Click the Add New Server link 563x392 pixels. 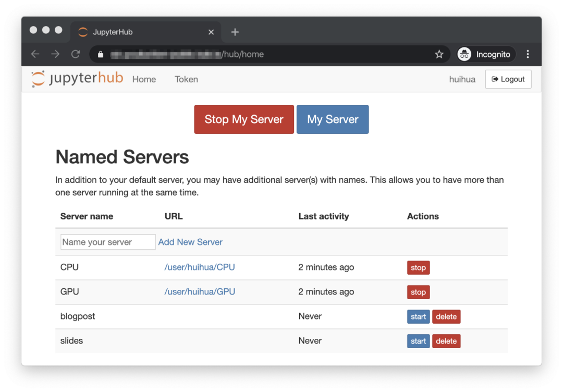(x=190, y=242)
